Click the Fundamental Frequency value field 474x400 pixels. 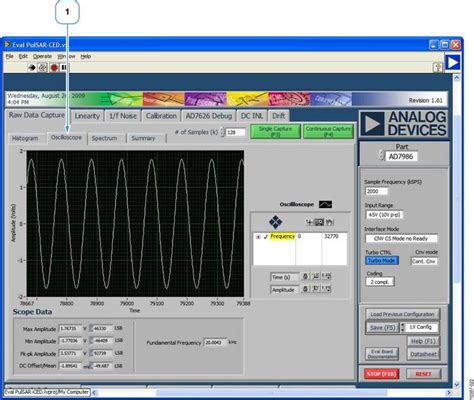[x=215, y=342]
